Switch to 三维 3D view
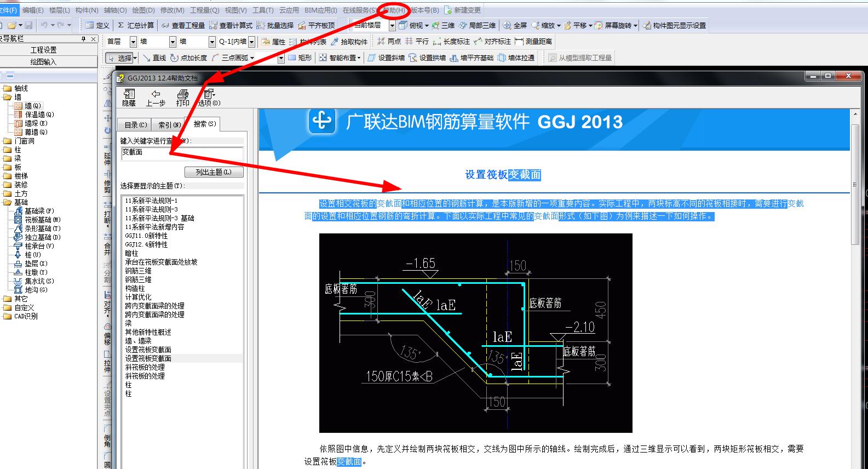The height and width of the screenshot is (469, 868). click(443, 25)
